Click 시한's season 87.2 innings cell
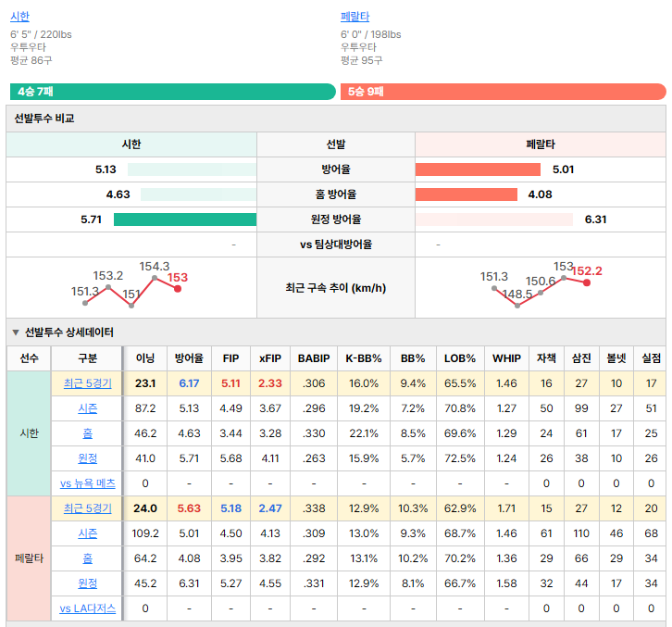The image size is (672, 627). point(145,408)
